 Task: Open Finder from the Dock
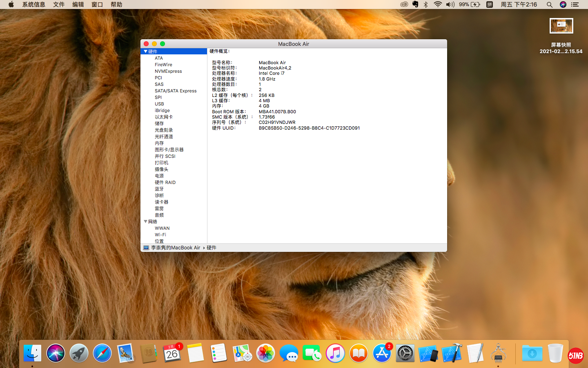coord(32,353)
